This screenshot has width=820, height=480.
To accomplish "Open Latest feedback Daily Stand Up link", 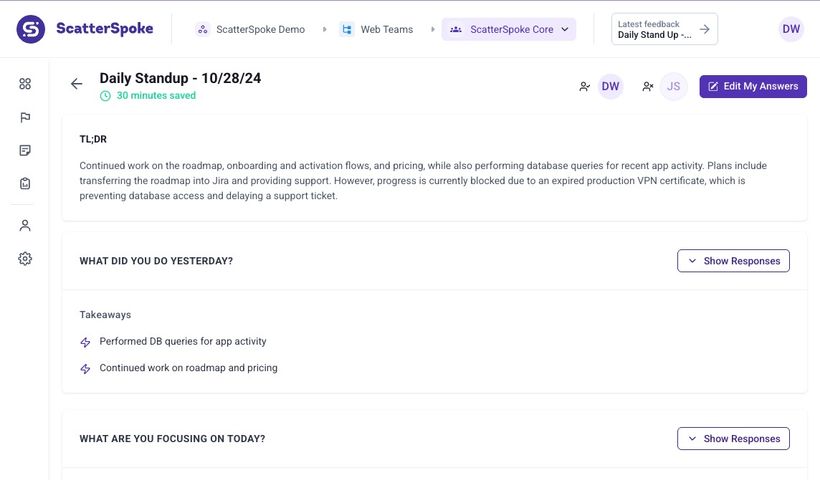I will [664, 29].
